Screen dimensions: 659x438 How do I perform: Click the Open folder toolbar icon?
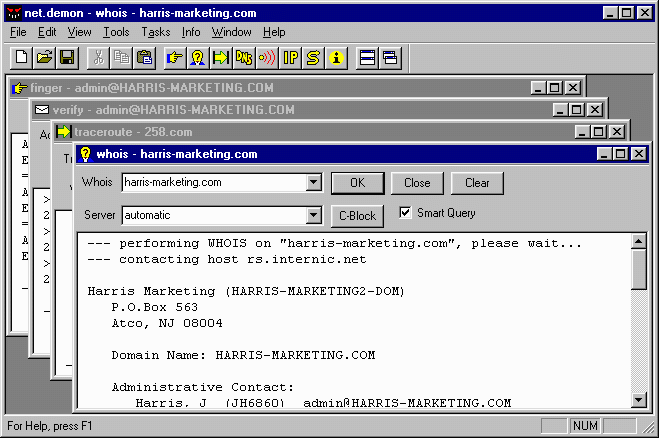[44, 58]
